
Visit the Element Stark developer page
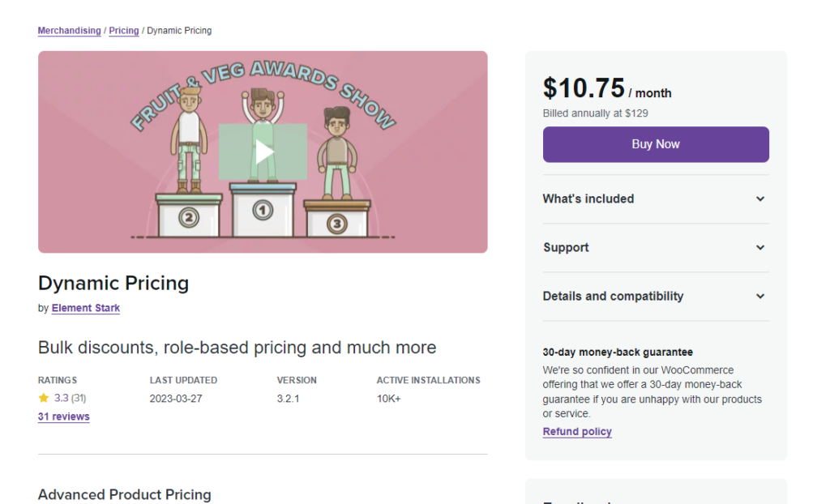pos(86,308)
